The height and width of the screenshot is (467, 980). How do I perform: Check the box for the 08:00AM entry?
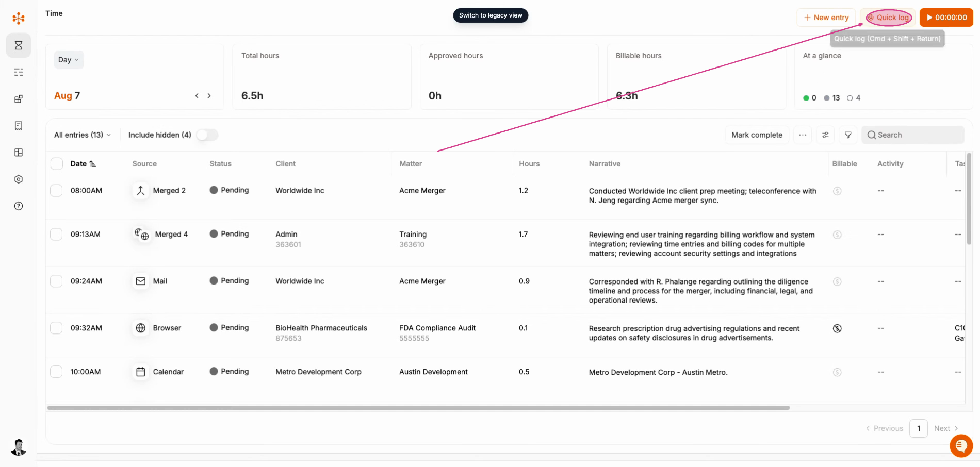pyautogui.click(x=56, y=191)
